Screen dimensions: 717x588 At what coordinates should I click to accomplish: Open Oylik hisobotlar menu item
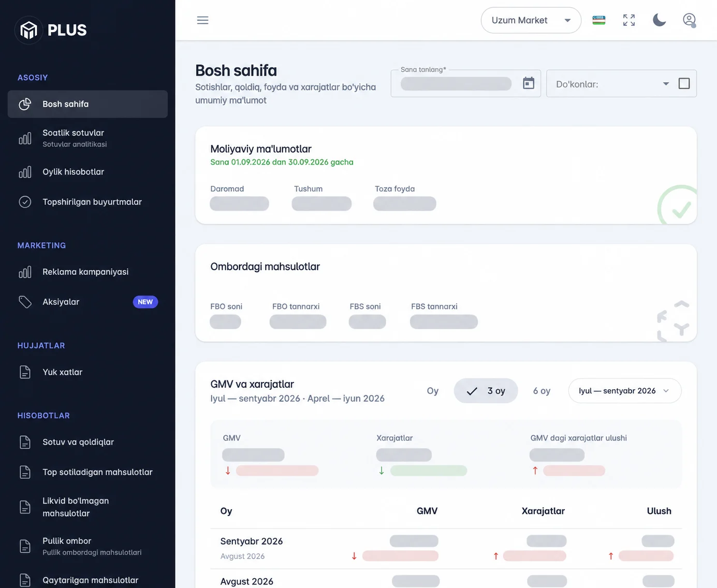pyautogui.click(x=87, y=172)
